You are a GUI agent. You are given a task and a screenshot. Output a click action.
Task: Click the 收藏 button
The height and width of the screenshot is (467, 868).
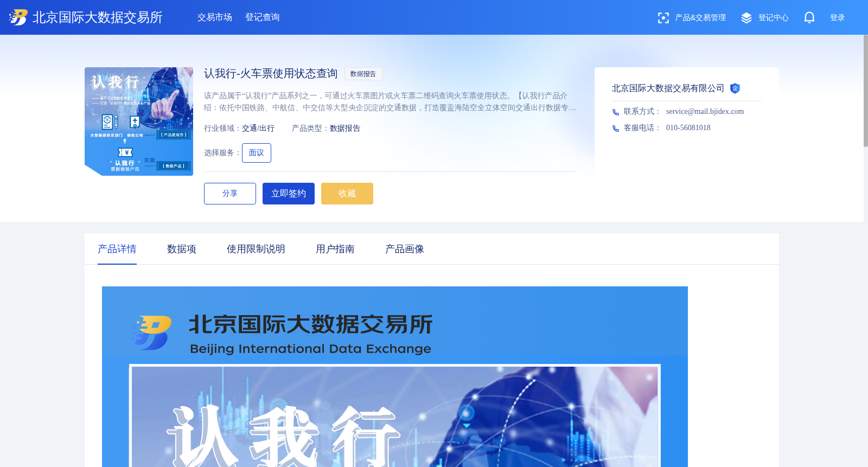(347, 194)
